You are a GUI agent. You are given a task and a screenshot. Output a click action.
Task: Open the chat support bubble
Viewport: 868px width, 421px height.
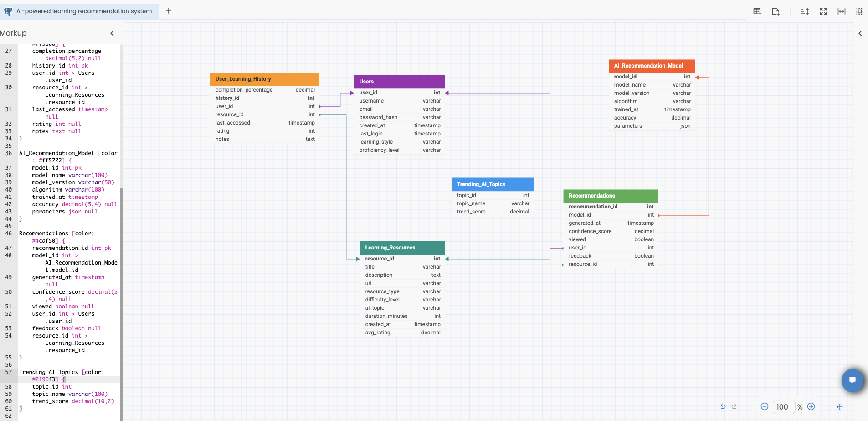853,380
